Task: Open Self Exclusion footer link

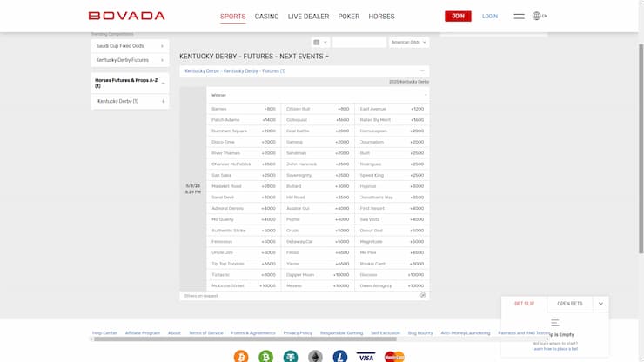Action: tap(386, 332)
